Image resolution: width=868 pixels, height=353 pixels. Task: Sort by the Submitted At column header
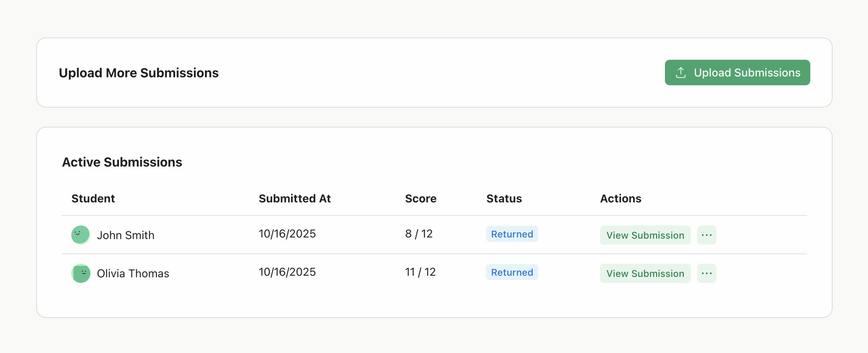(x=295, y=198)
